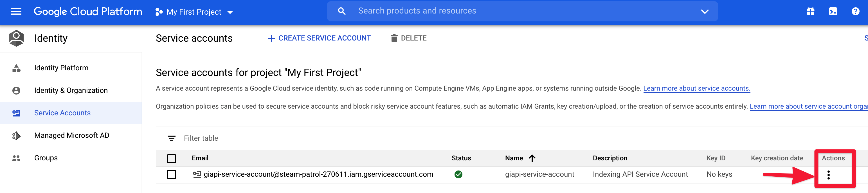This screenshot has height=193, width=868.
Task: Open three-dot Actions menu for giapi-service-account
Action: [x=828, y=175]
